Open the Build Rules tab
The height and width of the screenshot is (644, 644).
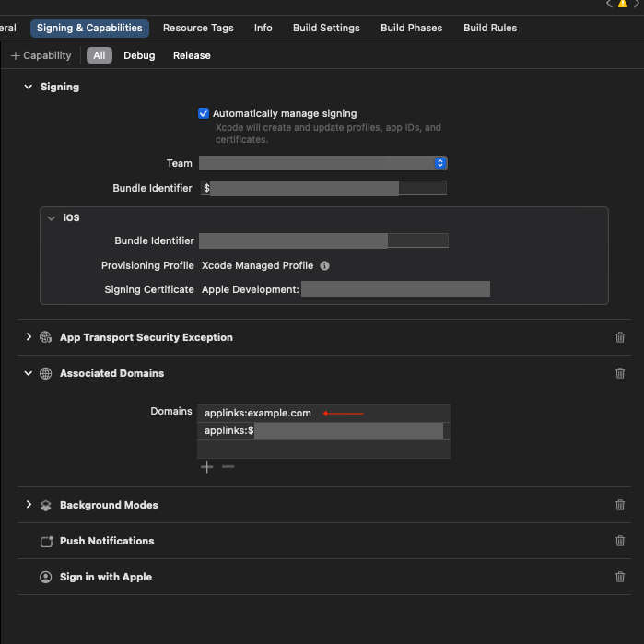(490, 28)
